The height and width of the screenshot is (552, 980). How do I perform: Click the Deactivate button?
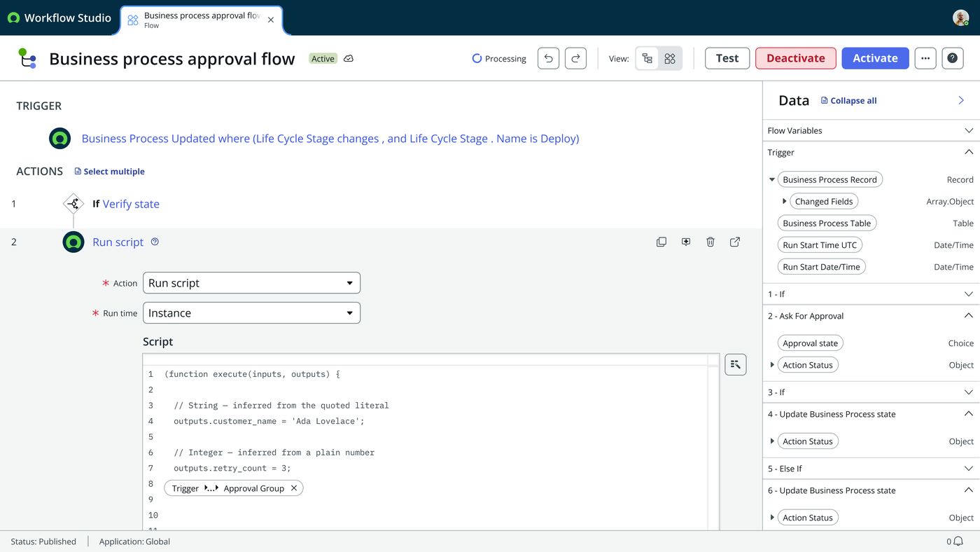pyautogui.click(x=796, y=58)
